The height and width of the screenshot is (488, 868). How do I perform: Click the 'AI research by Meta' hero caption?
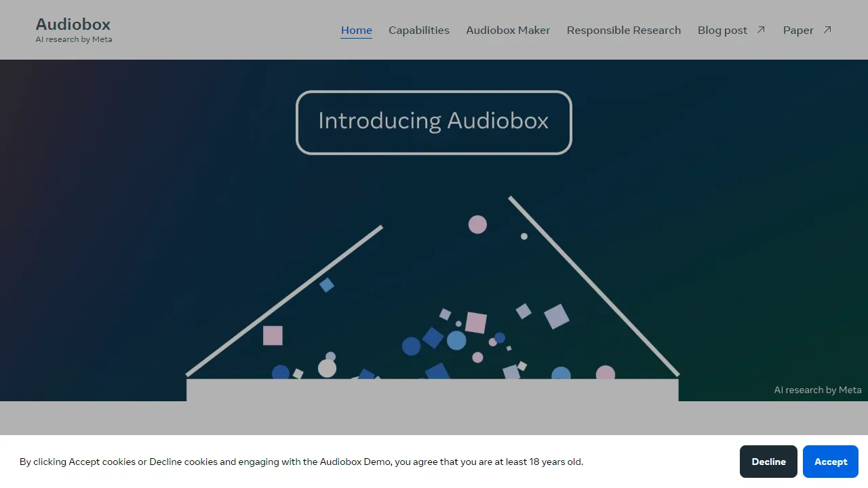pos(818,390)
